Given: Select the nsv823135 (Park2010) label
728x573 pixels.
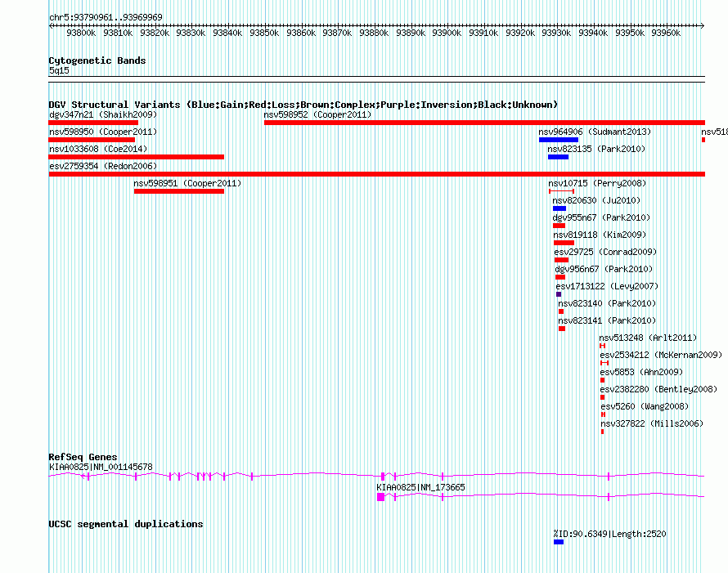Looking at the screenshot, I should [596, 149].
